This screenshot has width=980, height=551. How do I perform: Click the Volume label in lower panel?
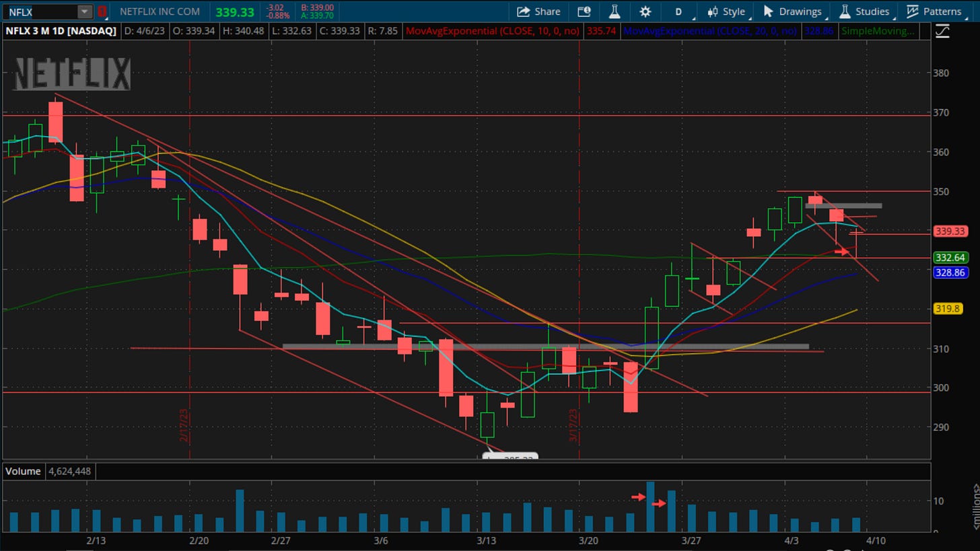(x=24, y=472)
